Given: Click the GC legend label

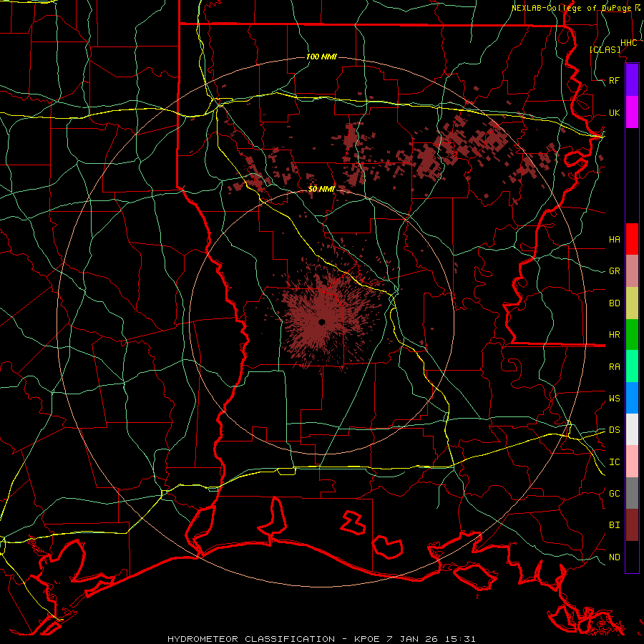Looking at the screenshot, I should click(614, 493).
